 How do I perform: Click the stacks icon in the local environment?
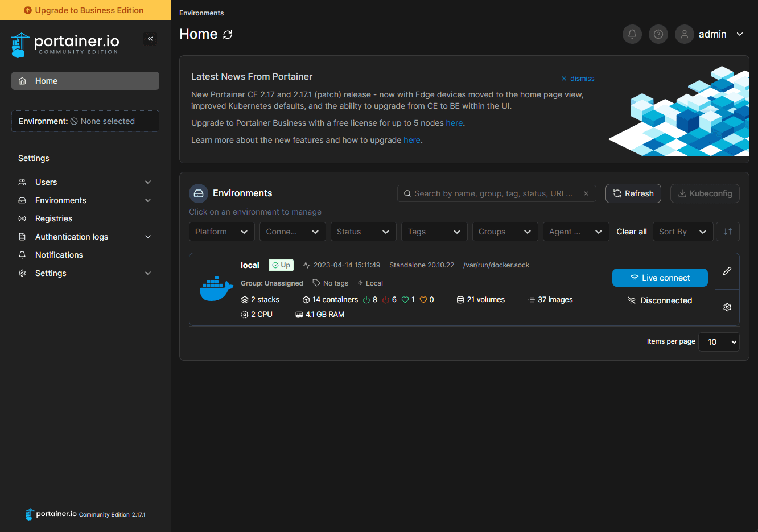coord(245,300)
